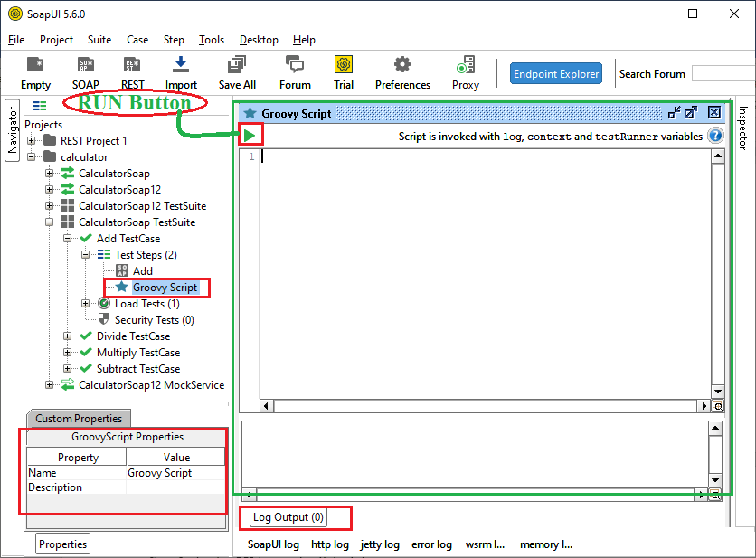Launch the Proxy toolbar icon
Screen dimensions: 756x558
[466, 73]
